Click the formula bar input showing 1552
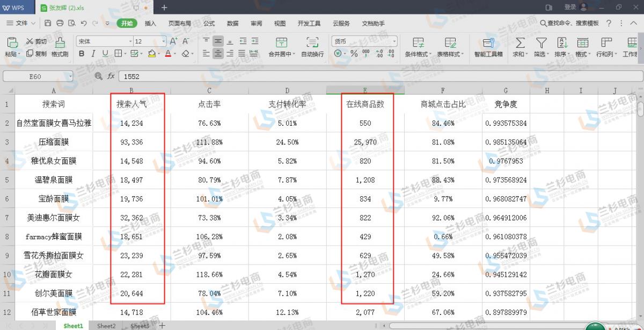The image size is (644, 330). 376,76
